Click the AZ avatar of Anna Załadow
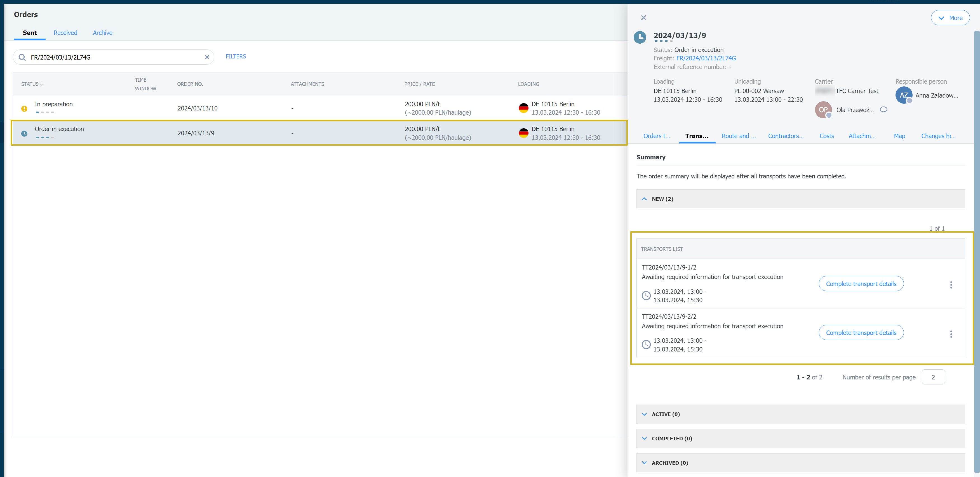The image size is (980, 477). 904,95
